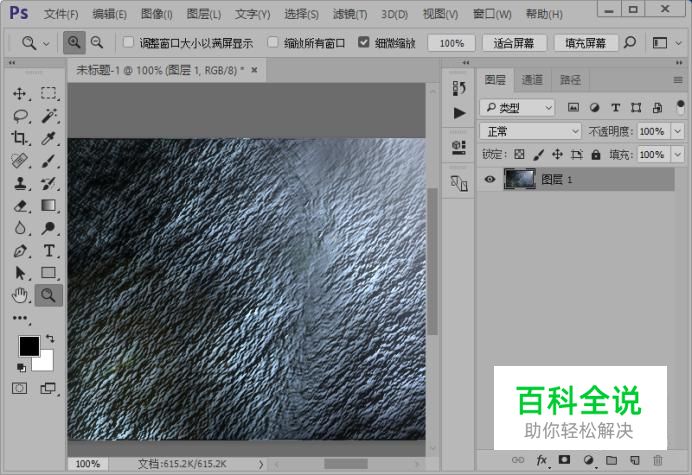Change the screen mode
The image size is (692, 475).
click(x=48, y=388)
